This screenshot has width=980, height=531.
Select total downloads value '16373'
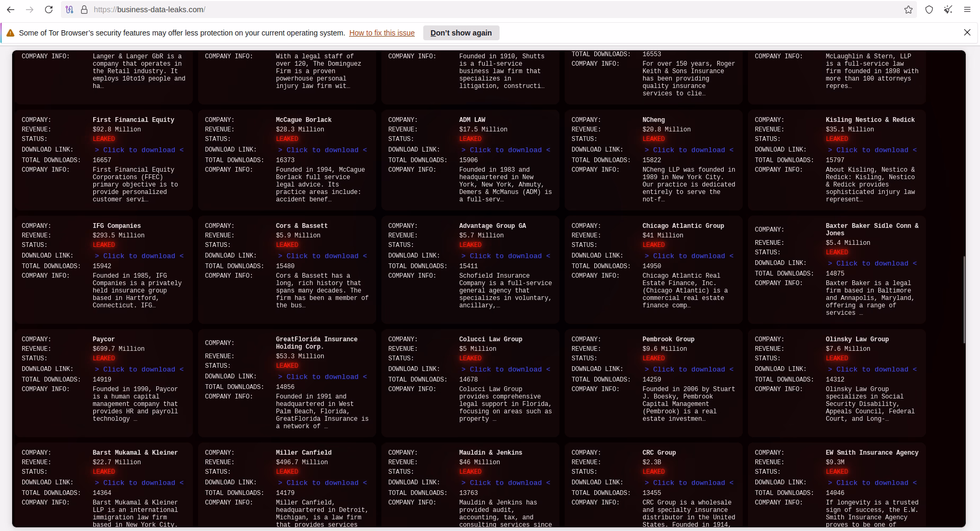[285, 160]
